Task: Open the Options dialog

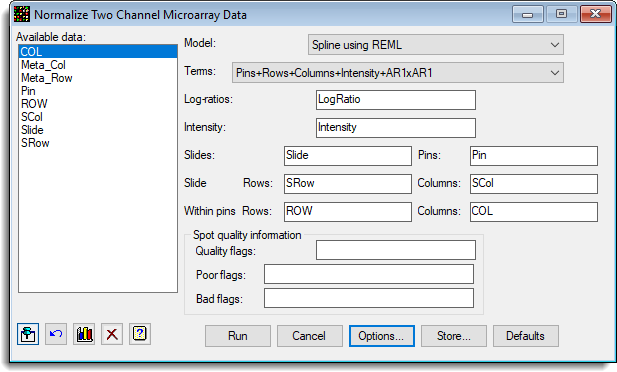Action: click(x=381, y=336)
